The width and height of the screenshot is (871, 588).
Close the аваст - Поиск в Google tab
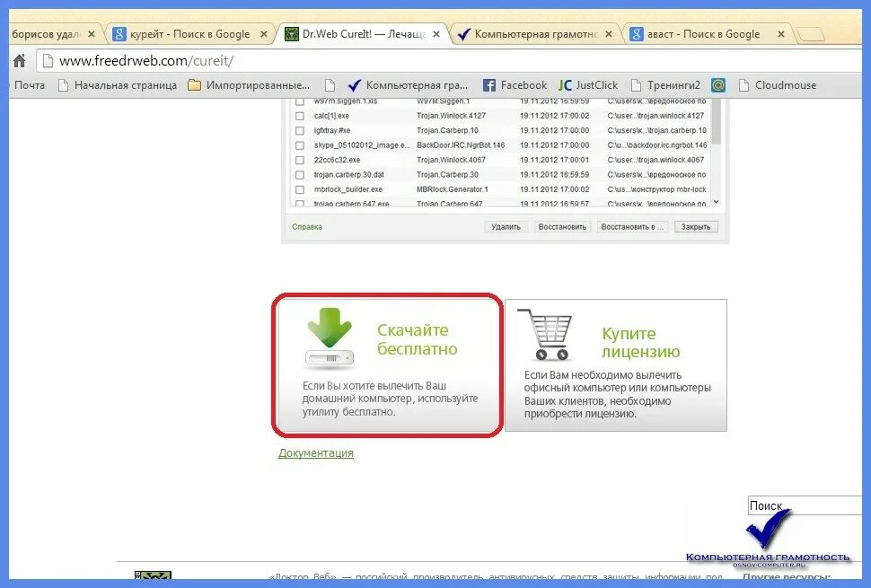(x=781, y=34)
